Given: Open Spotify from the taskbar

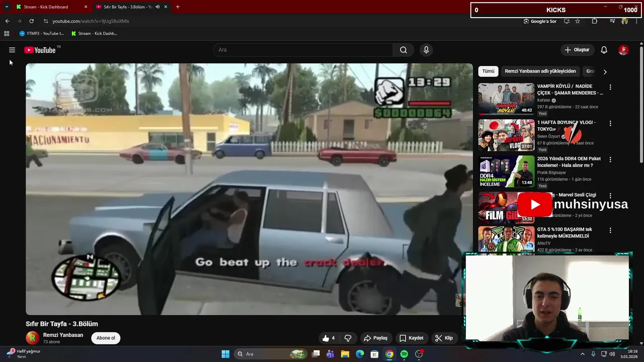Looking at the screenshot, I should 404,354.
